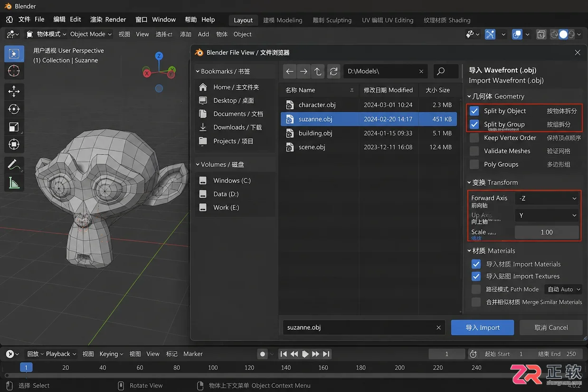The height and width of the screenshot is (392, 588).
Task: Enable Keep Vertex Order checkbox
Action: point(474,138)
